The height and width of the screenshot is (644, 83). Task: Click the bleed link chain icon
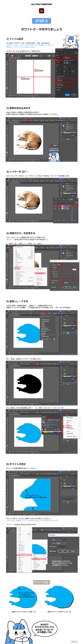coord(73,71)
